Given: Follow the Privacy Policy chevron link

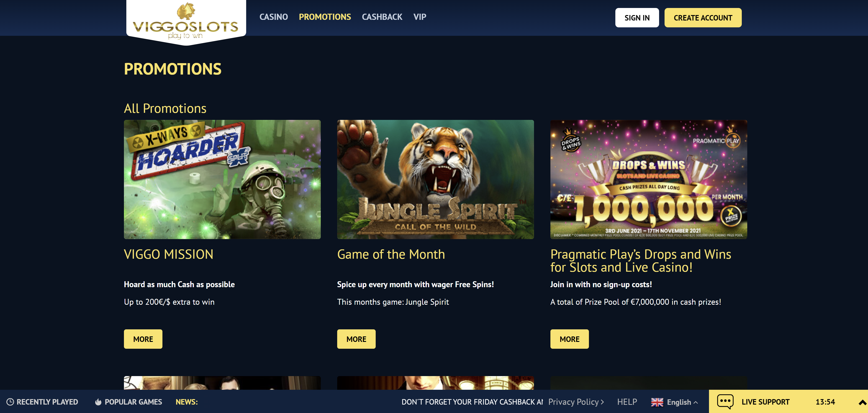Looking at the screenshot, I should point(576,402).
